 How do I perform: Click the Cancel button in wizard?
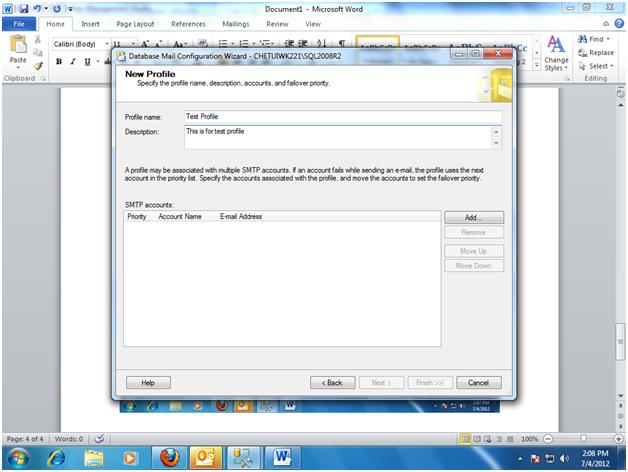(x=479, y=383)
